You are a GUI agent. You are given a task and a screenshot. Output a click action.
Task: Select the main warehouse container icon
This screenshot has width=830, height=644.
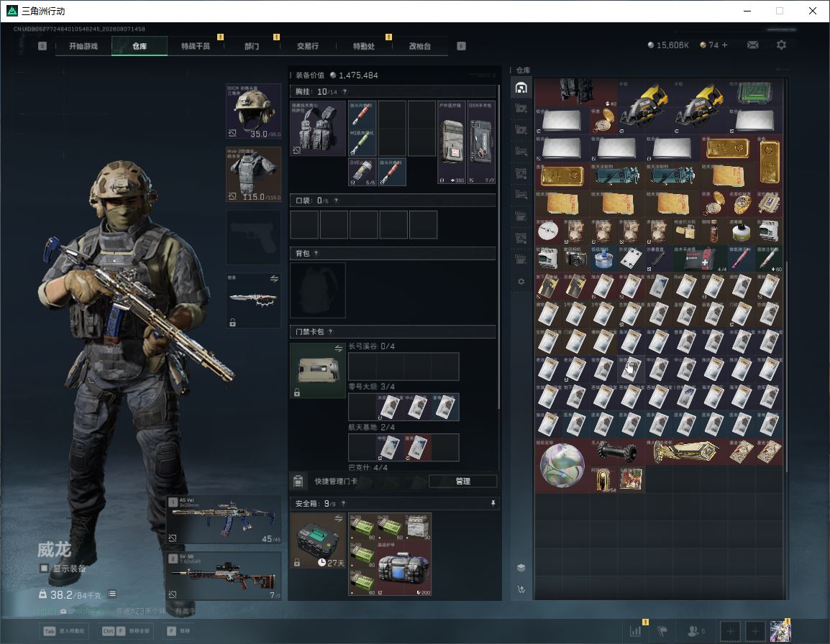click(521, 88)
